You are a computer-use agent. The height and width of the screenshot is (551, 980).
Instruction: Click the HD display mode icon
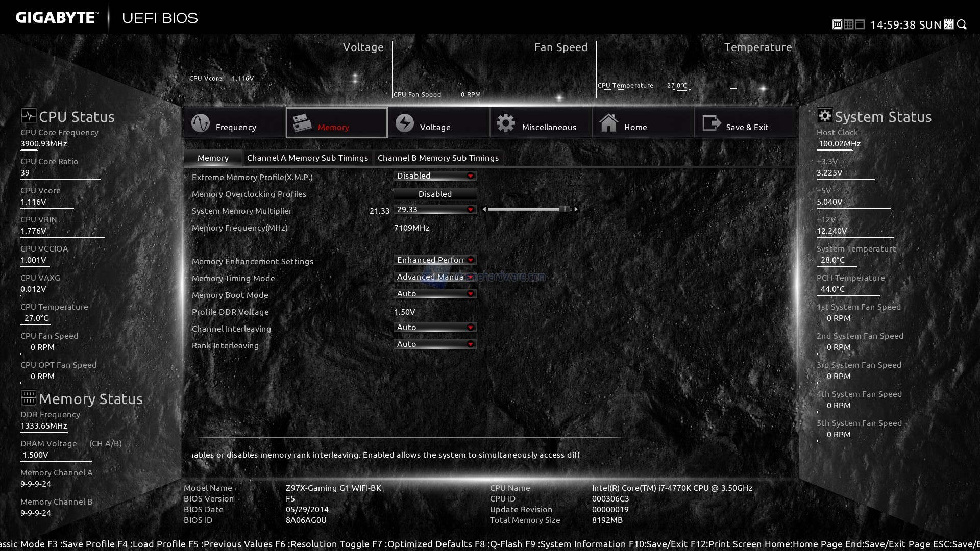point(837,24)
